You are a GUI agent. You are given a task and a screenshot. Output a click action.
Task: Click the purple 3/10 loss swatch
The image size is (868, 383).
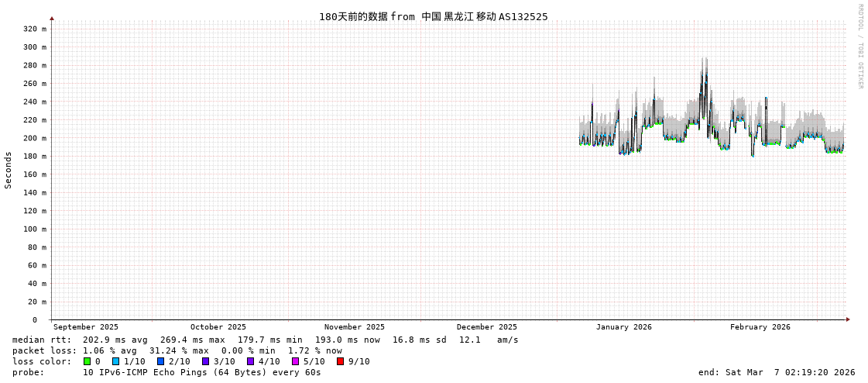click(x=205, y=361)
